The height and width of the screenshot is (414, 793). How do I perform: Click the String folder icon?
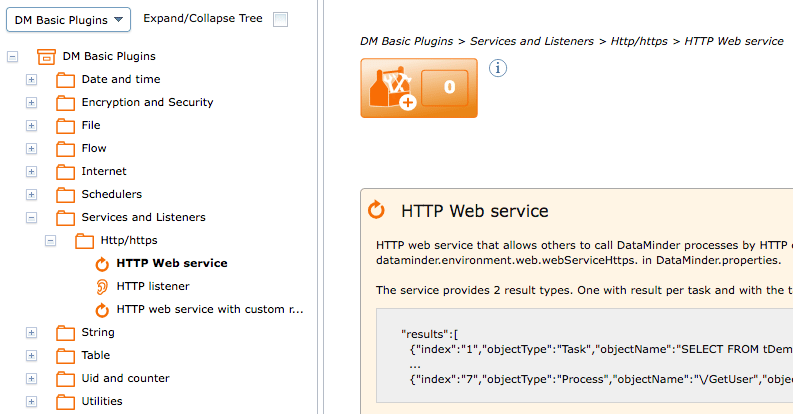click(x=65, y=333)
